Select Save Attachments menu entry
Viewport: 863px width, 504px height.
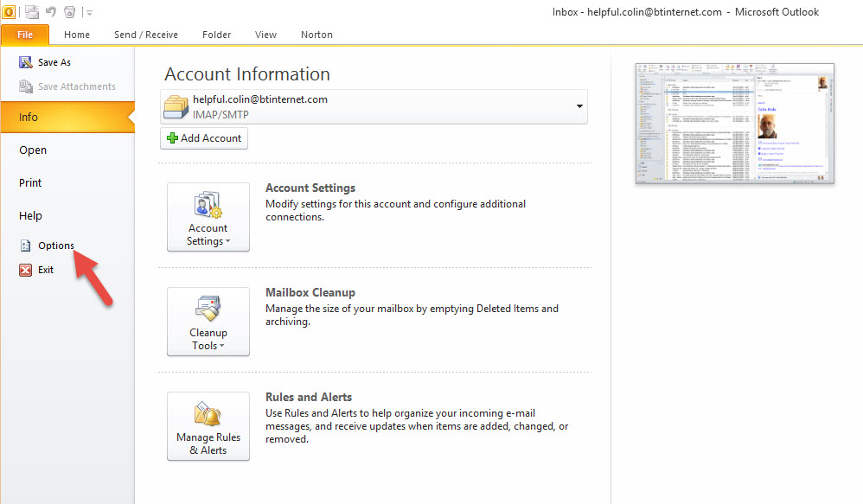[76, 86]
